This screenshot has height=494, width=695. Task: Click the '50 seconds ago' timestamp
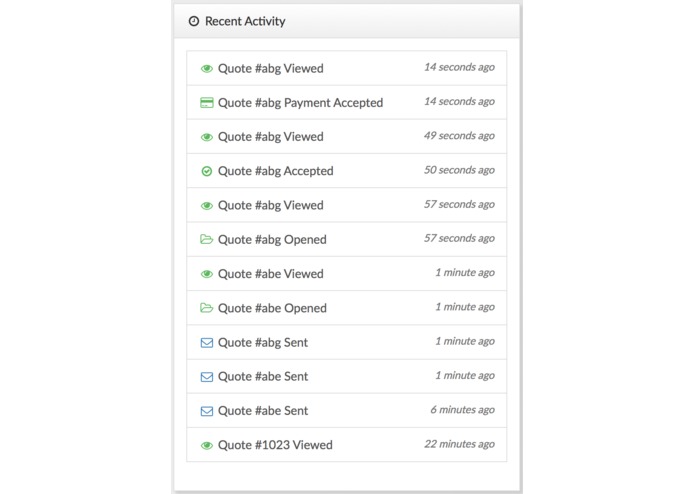[x=459, y=170]
